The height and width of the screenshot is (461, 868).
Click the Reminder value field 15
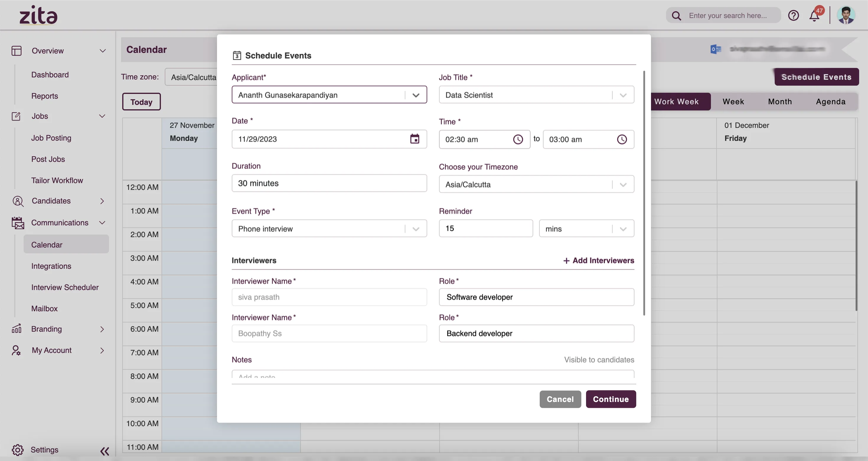click(x=486, y=229)
